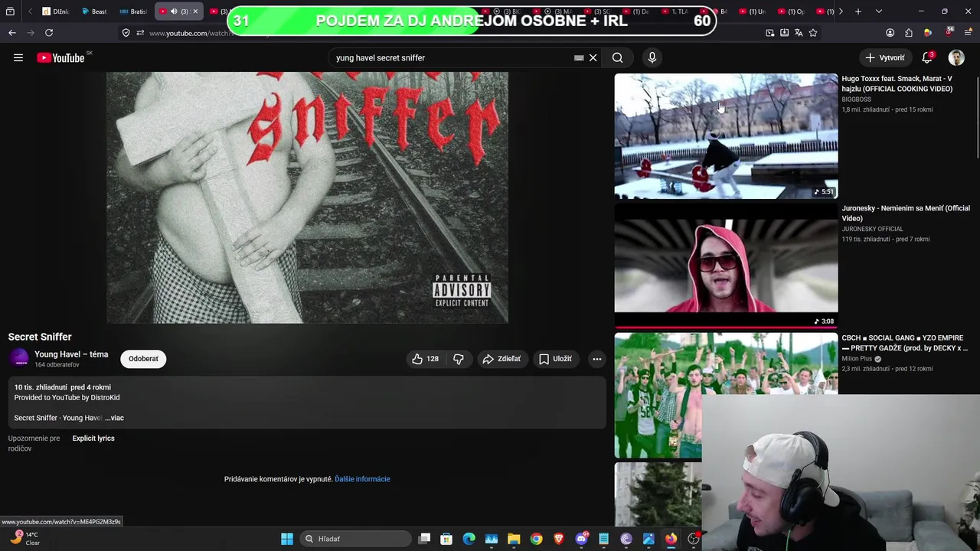Image resolution: width=980 pixels, height=551 pixels.
Task: Switch to the Bratisl browser tab
Action: (x=133, y=11)
